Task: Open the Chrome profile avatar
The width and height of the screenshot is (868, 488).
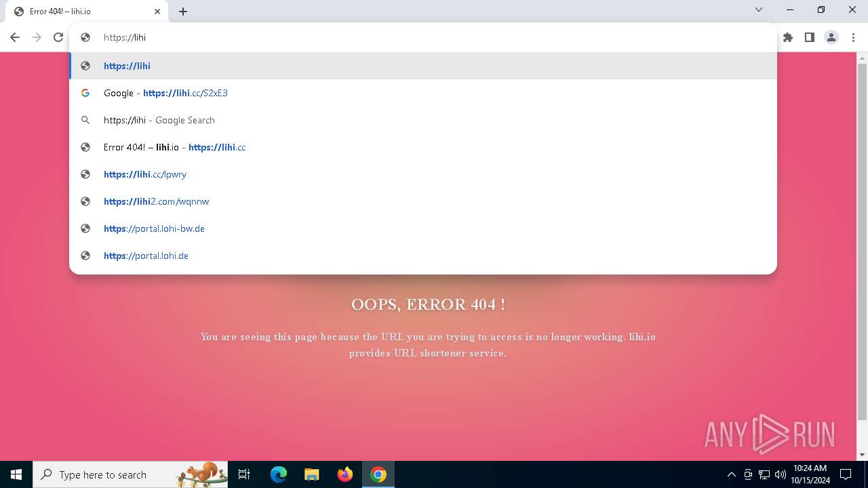Action: tap(831, 37)
